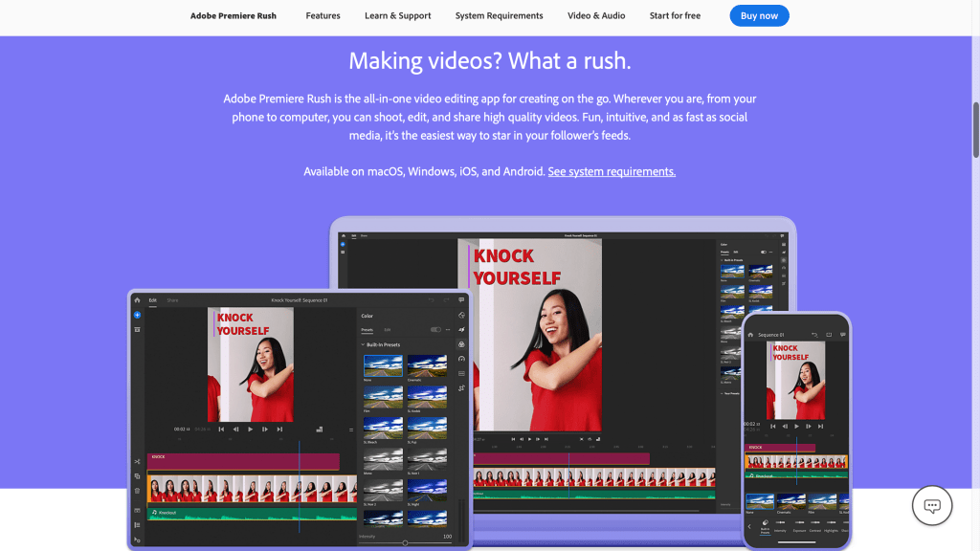
Task: Collapse the Built-In Presets section
Action: (x=363, y=344)
